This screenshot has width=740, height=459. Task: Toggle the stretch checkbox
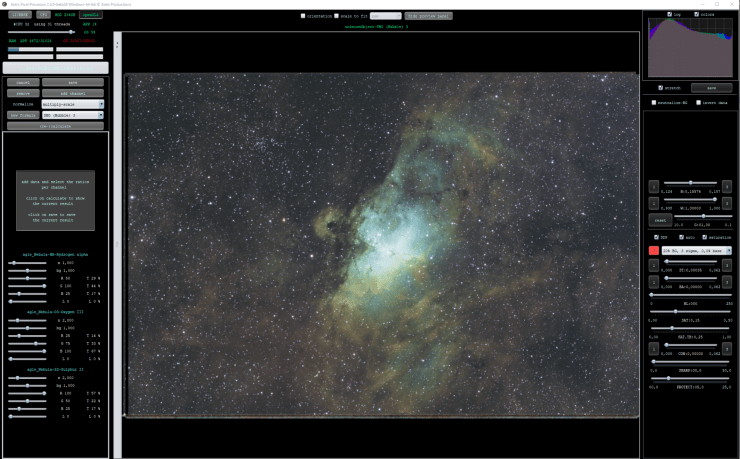pyautogui.click(x=661, y=88)
